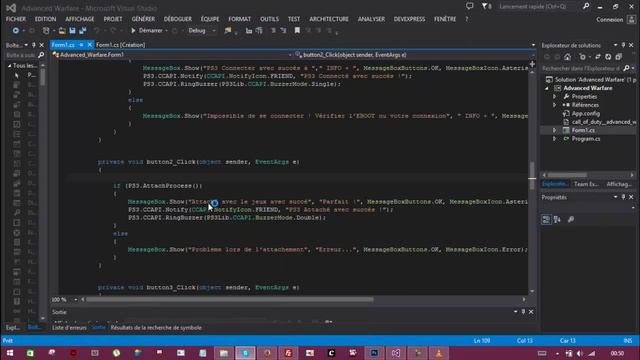Collapse the Advanced Warfare project node

[x=547, y=88]
